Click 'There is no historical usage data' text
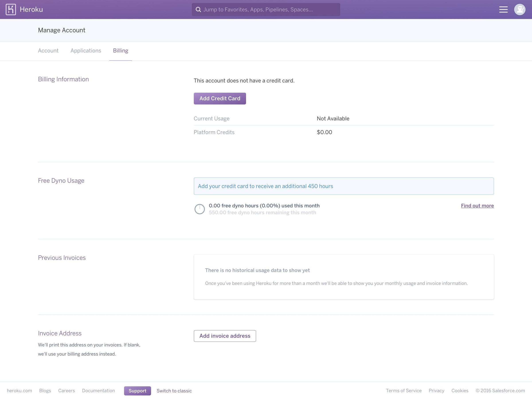Image resolution: width=532 pixels, height=400 pixels. point(257,270)
